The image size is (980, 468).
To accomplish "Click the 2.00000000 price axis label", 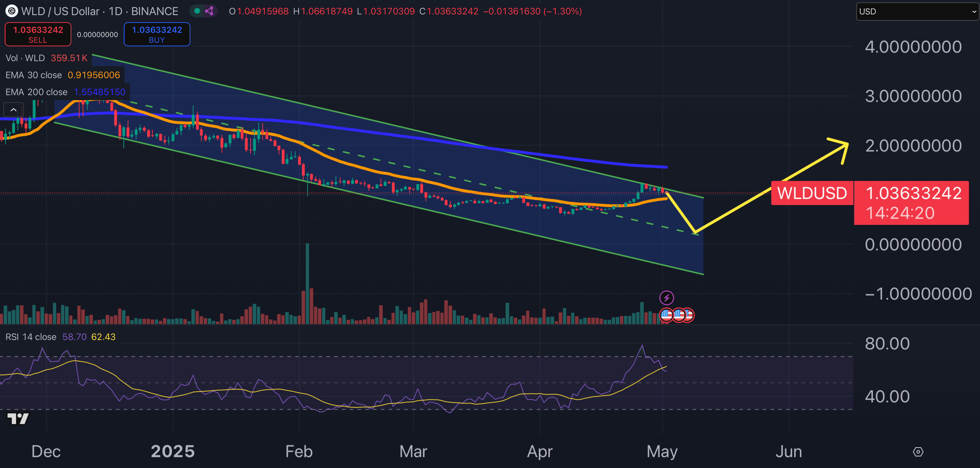I will coord(913,146).
